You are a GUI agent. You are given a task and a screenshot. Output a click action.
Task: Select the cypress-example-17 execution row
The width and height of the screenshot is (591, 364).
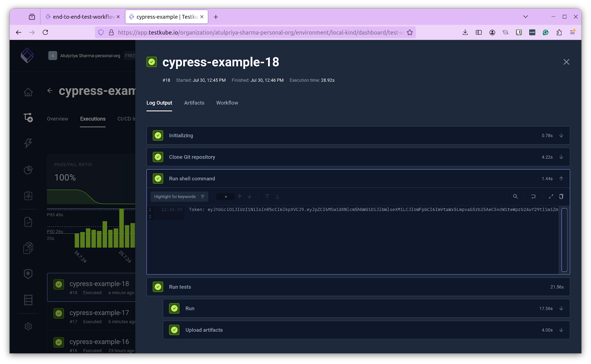click(91, 316)
